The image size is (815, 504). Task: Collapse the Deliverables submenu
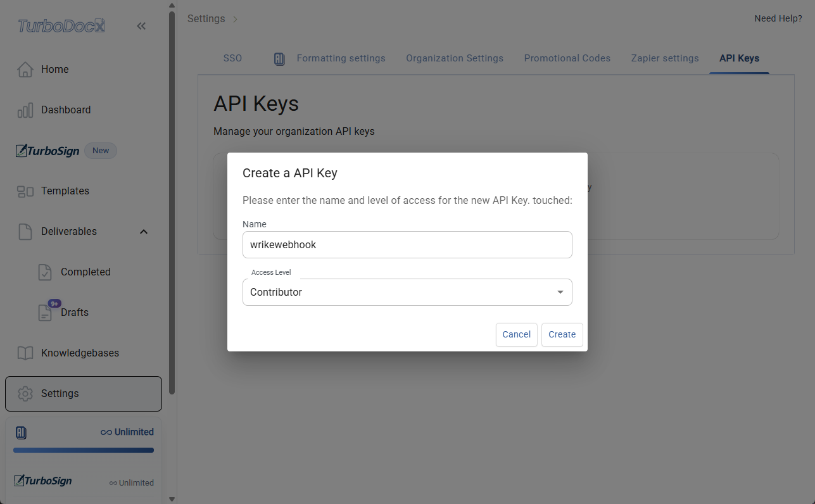click(x=144, y=231)
